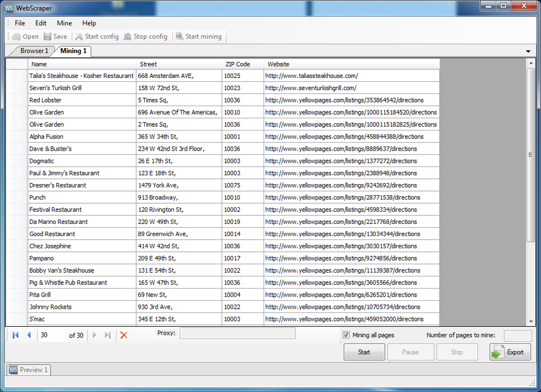Viewport: 541px width, 392px height.
Task: Click the scrollbar down arrow
Action: [x=530, y=321]
